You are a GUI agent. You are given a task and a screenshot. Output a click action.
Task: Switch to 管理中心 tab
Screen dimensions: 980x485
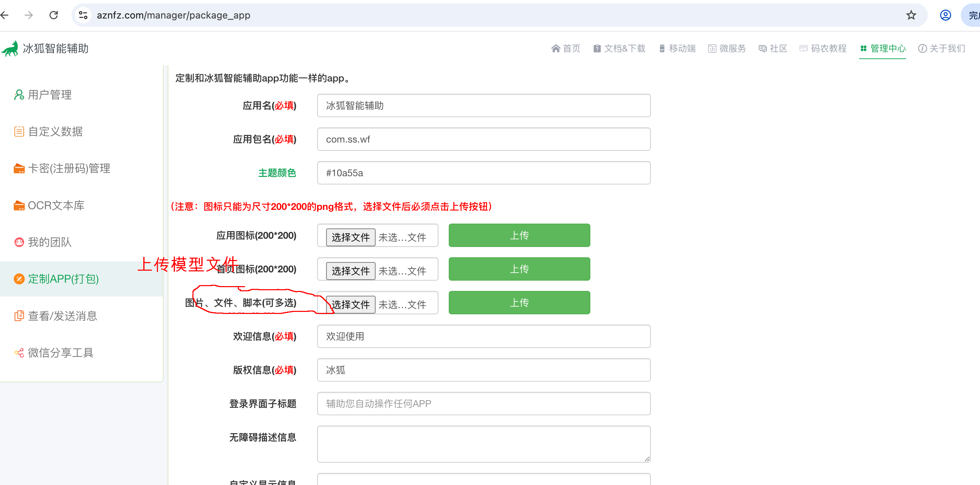[882, 48]
